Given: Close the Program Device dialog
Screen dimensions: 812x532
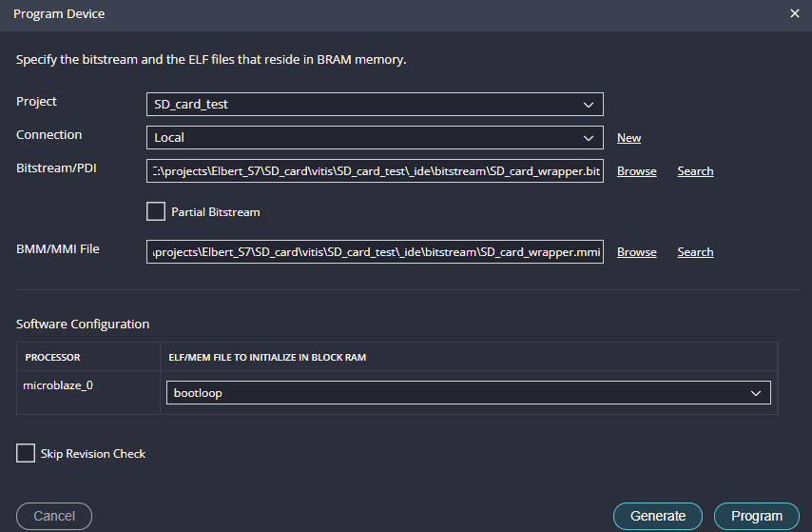Looking at the screenshot, I should 795,14.
